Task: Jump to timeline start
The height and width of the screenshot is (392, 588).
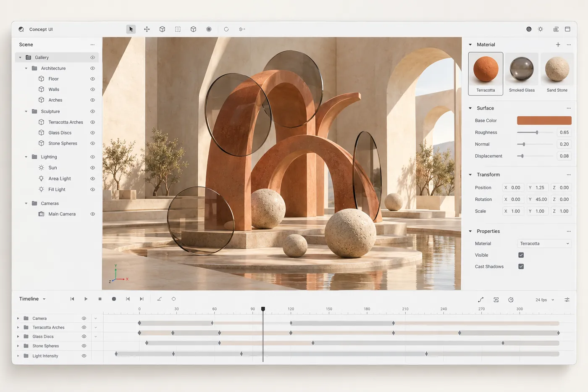Action: tap(72, 299)
